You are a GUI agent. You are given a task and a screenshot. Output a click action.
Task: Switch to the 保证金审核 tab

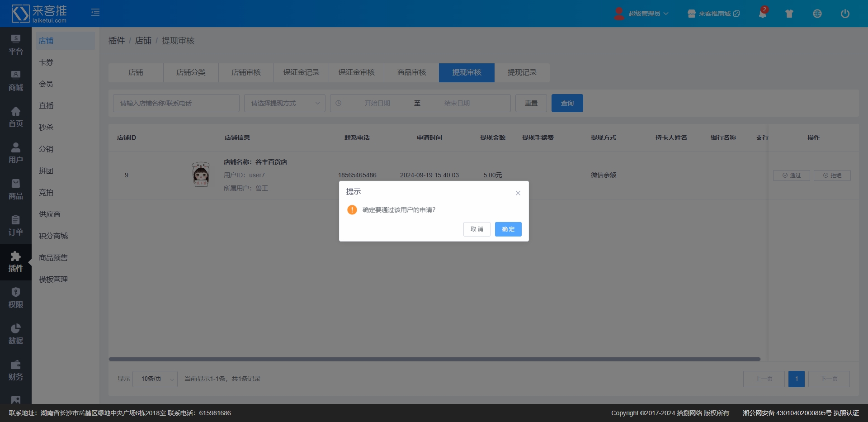356,72
